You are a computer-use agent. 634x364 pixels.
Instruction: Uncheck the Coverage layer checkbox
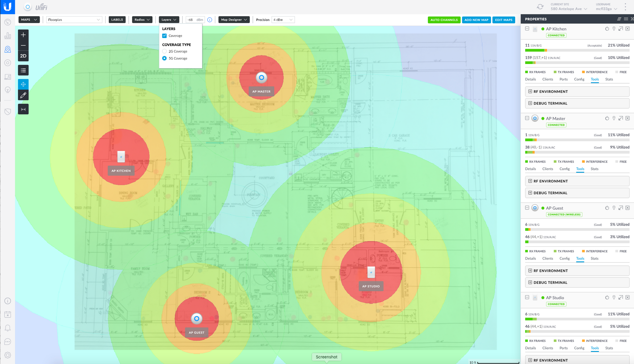(x=165, y=36)
